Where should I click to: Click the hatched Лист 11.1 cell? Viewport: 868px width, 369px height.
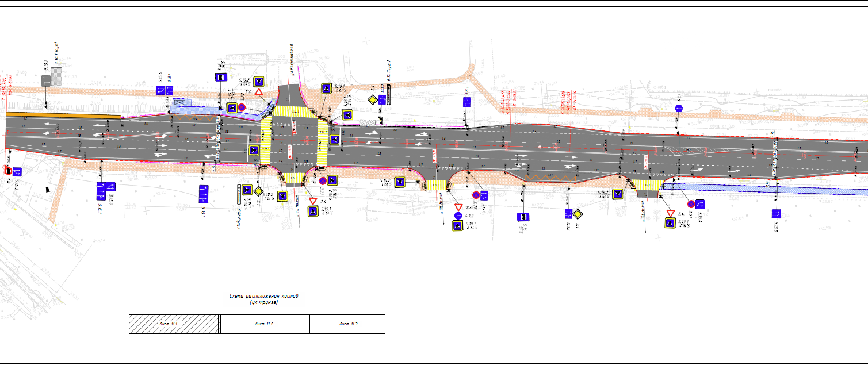(174, 324)
